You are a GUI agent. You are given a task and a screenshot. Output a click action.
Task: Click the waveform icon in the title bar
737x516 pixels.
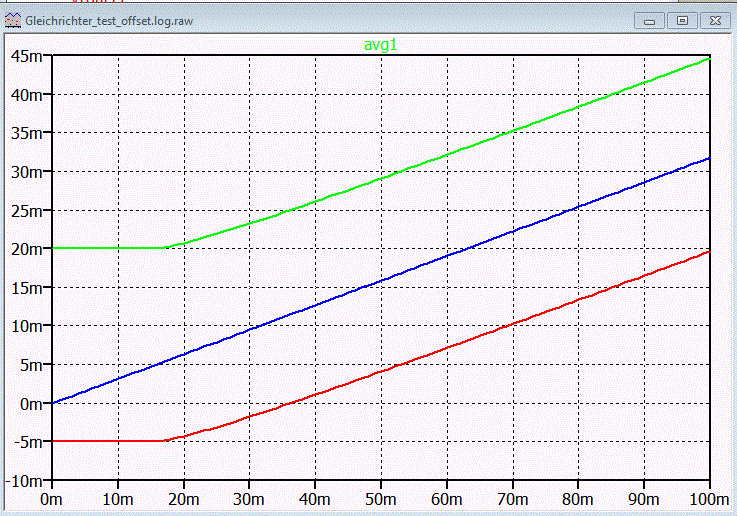coord(13,21)
